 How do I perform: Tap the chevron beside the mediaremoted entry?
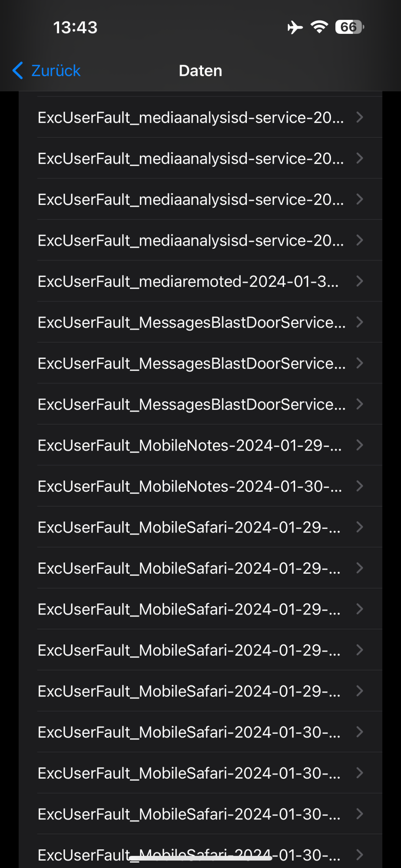[360, 281]
